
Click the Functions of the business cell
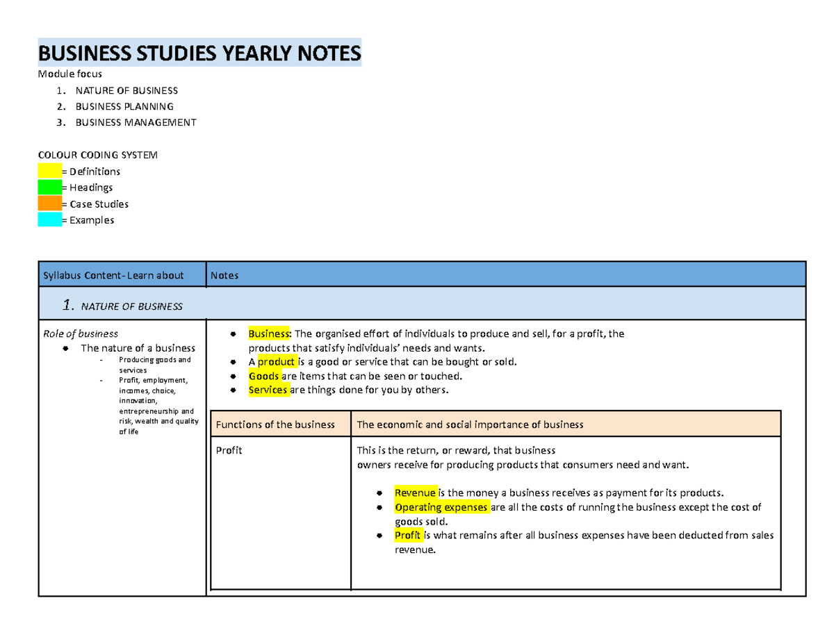point(276,424)
